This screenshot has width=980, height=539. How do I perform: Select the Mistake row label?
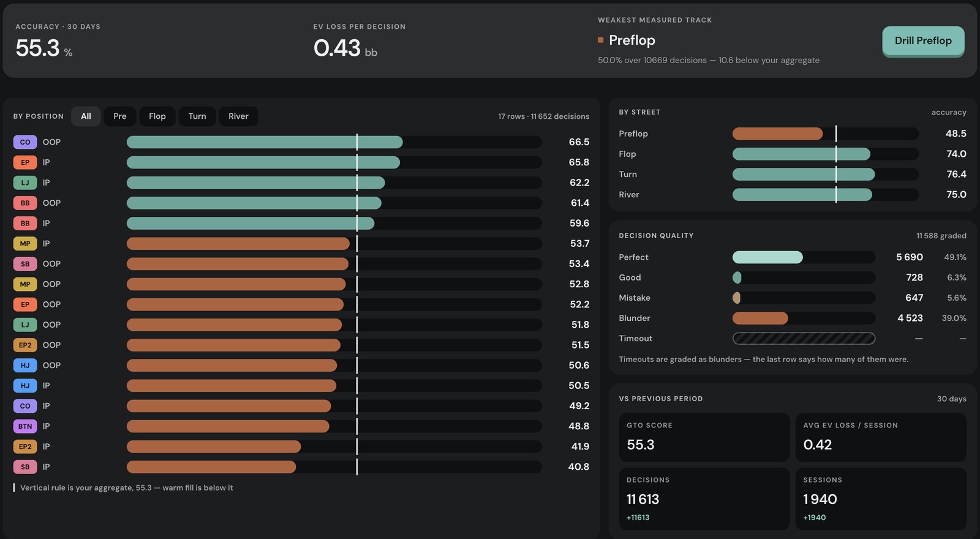click(x=635, y=298)
